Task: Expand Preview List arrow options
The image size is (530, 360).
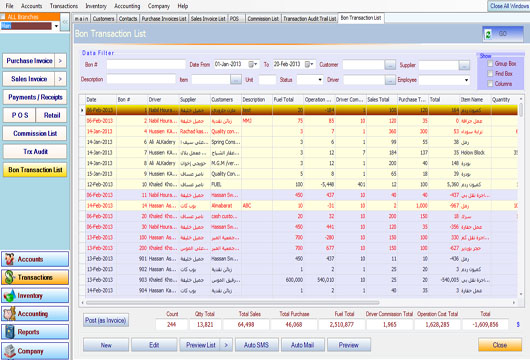Action: (226, 345)
